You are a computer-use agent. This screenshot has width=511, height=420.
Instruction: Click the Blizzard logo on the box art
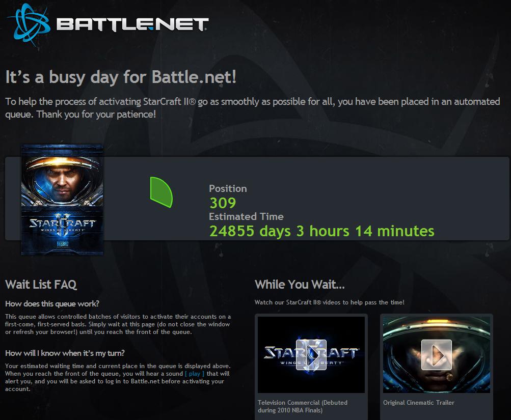[63, 244]
